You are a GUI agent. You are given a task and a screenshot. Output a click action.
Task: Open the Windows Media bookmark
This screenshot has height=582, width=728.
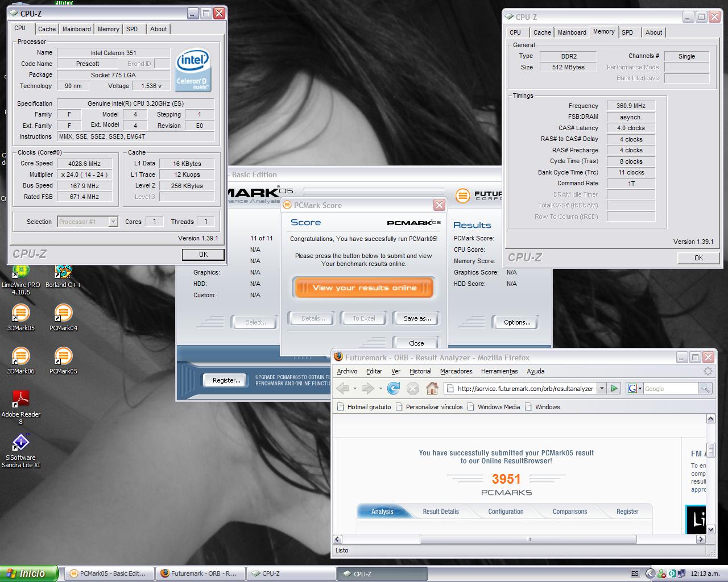[x=494, y=407]
